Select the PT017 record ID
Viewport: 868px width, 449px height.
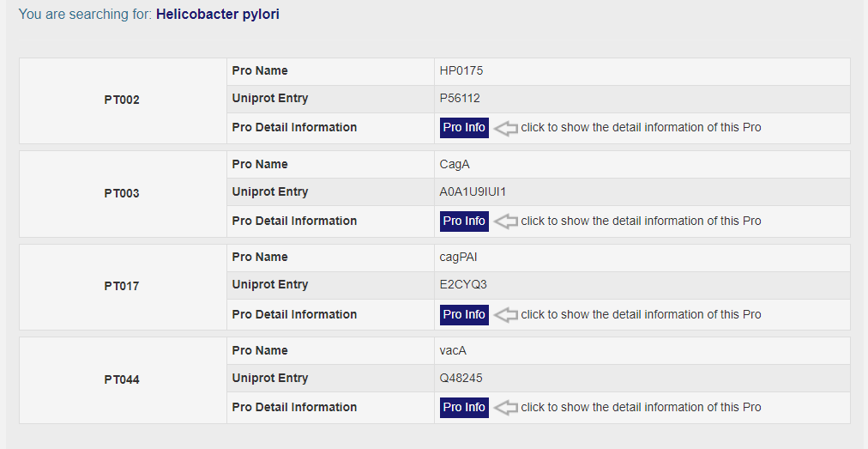point(122,286)
